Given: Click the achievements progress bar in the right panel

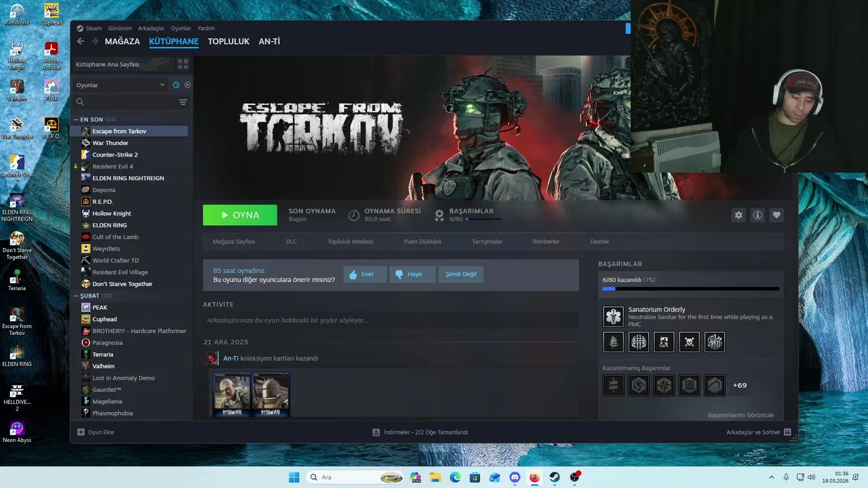Looking at the screenshot, I should pyautogui.click(x=690, y=289).
